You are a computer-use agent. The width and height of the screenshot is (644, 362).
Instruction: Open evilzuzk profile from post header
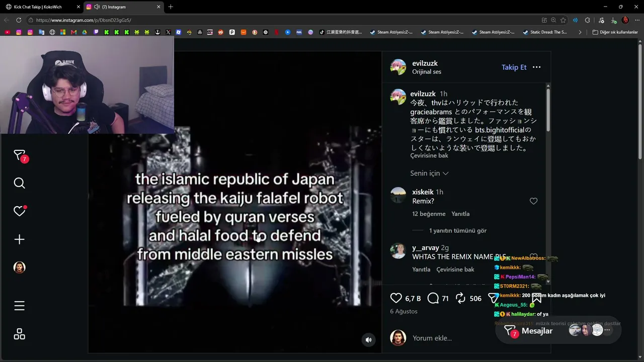pyautogui.click(x=425, y=63)
